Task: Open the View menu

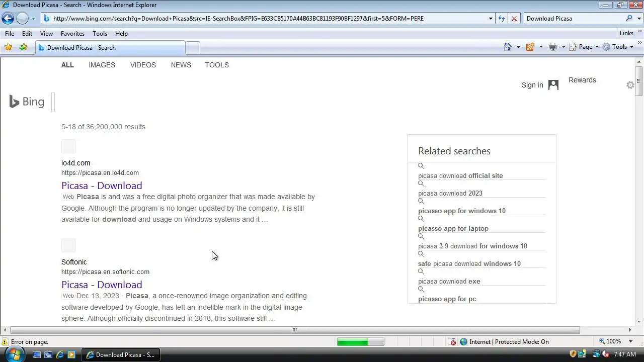Action: 46,33
